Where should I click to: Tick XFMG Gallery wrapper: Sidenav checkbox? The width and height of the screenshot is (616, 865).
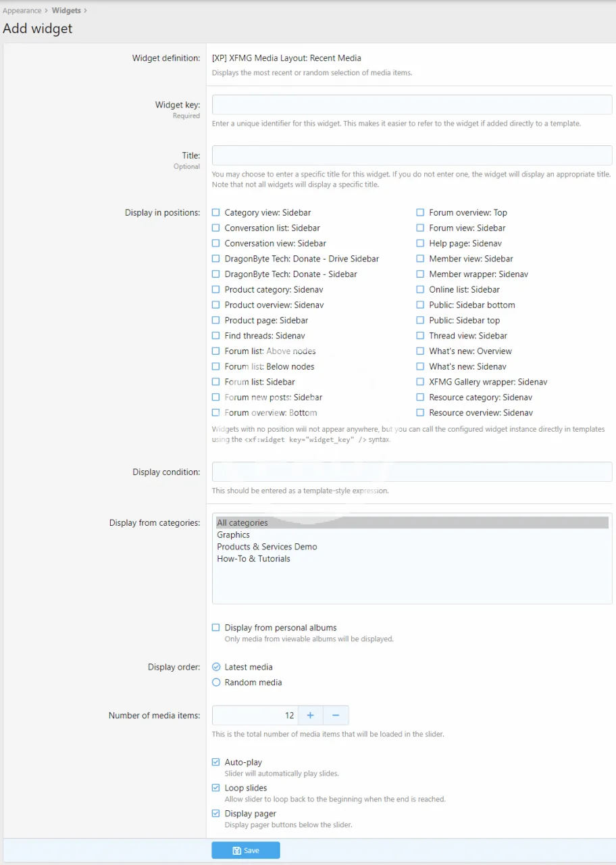[x=420, y=382]
